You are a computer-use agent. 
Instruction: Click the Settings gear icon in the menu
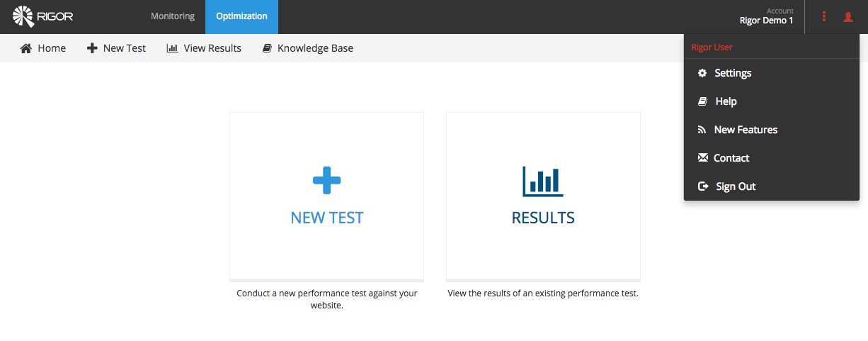tap(702, 73)
